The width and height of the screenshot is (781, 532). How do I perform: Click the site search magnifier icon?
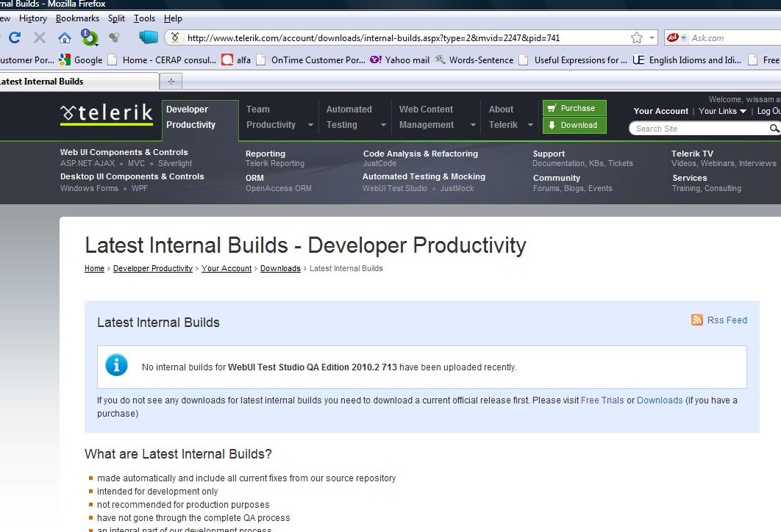774,129
